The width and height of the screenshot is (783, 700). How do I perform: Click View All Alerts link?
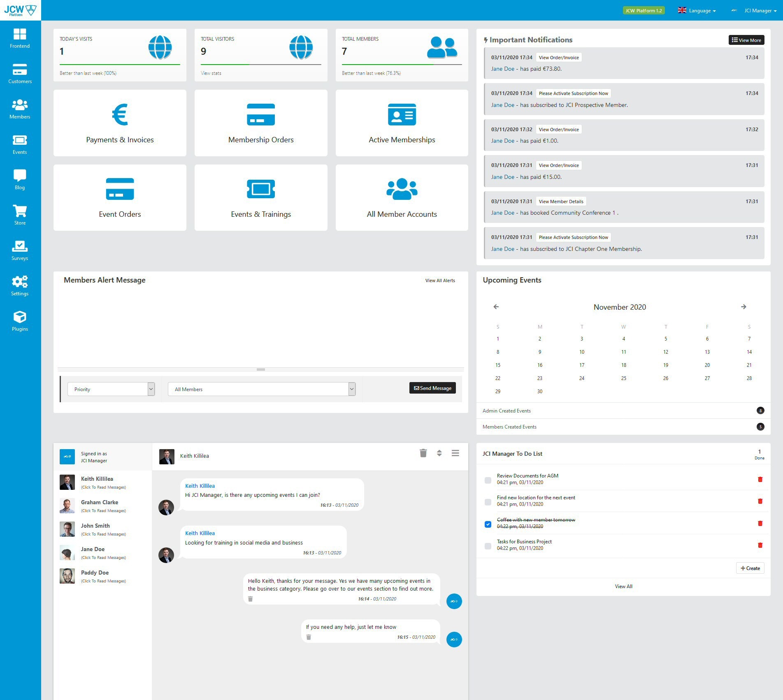[x=440, y=280]
